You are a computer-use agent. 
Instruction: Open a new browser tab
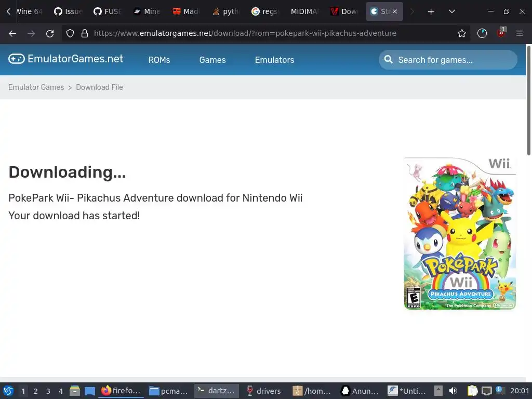tap(431, 12)
